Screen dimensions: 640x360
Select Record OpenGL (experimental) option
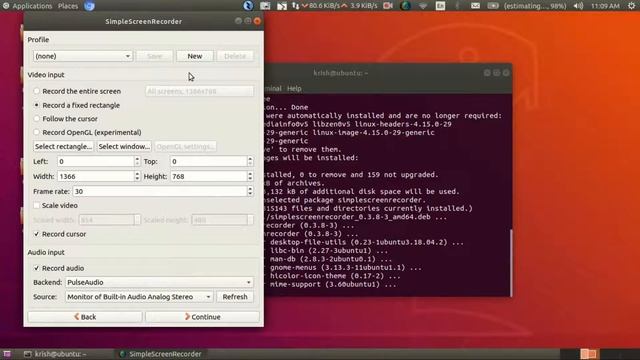[87, 132]
